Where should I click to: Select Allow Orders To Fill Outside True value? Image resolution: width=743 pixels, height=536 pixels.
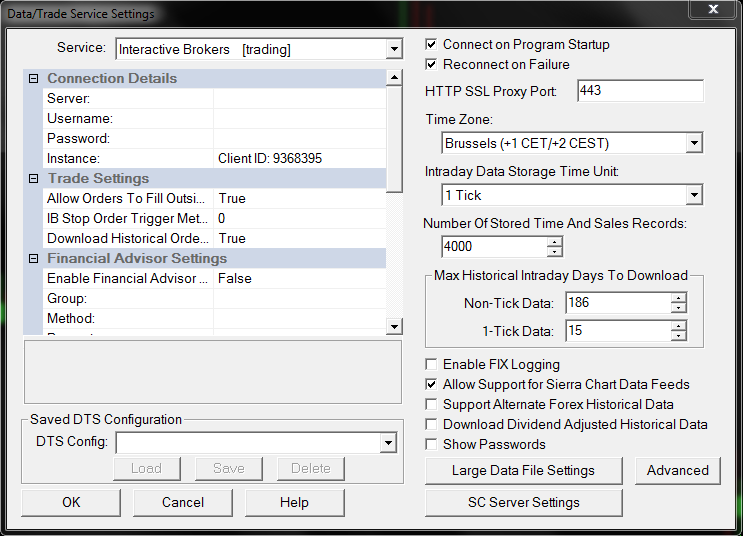point(299,199)
